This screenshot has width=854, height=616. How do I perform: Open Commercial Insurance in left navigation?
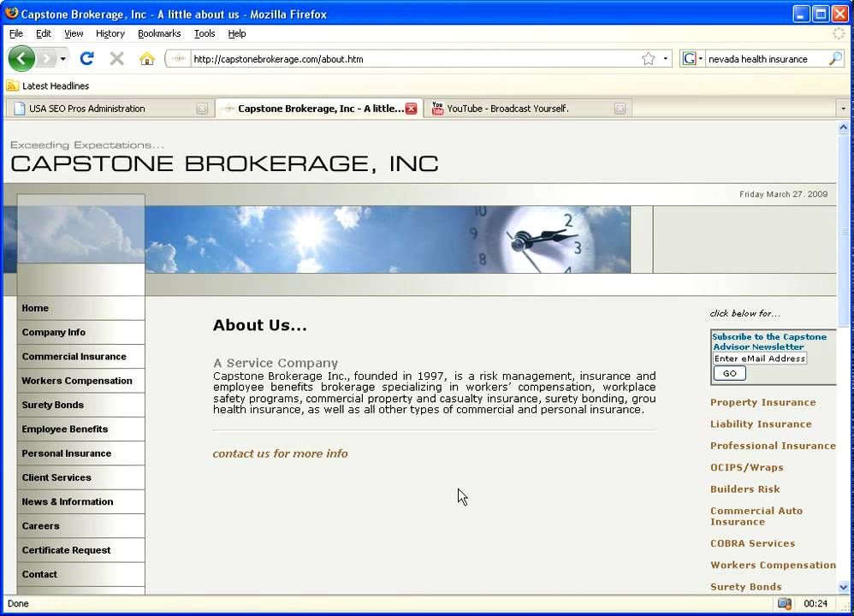pyautogui.click(x=81, y=356)
